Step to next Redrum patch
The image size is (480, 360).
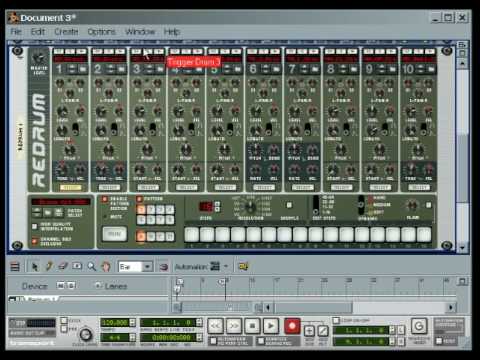[x=37, y=214]
